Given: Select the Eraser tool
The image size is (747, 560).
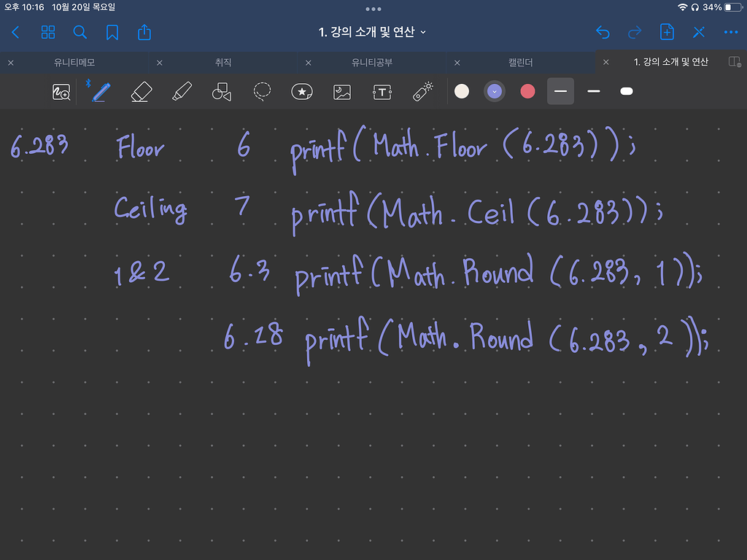Looking at the screenshot, I should point(141,91).
